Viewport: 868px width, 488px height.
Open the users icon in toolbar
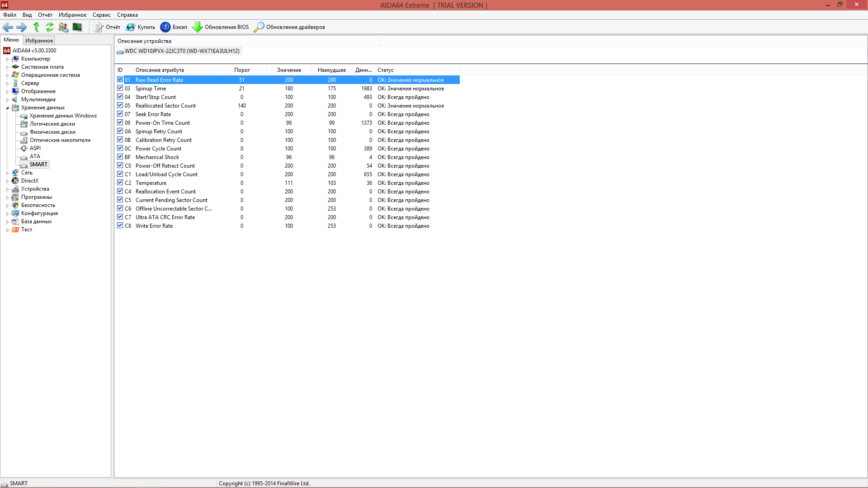pyautogui.click(x=63, y=27)
